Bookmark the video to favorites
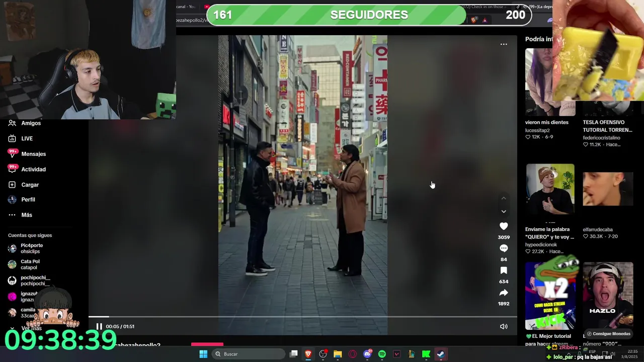This screenshot has width=644, height=362. 504,270
